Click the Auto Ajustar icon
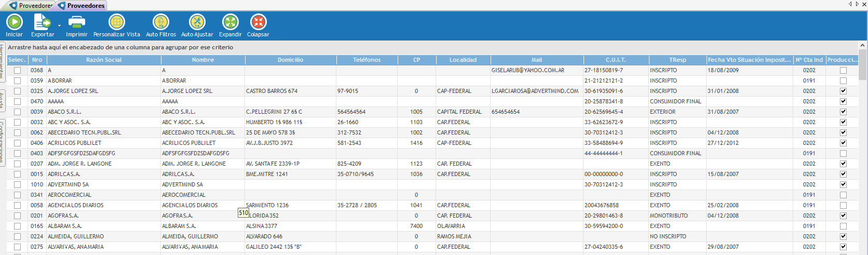 197,22
